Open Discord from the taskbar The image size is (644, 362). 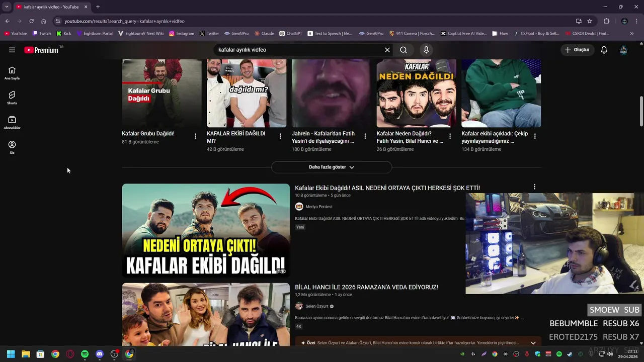coord(100,354)
